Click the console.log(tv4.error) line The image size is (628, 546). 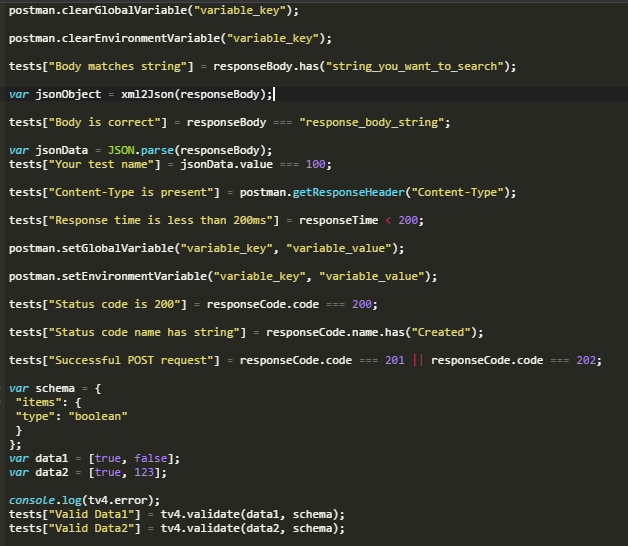pos(85,501)
